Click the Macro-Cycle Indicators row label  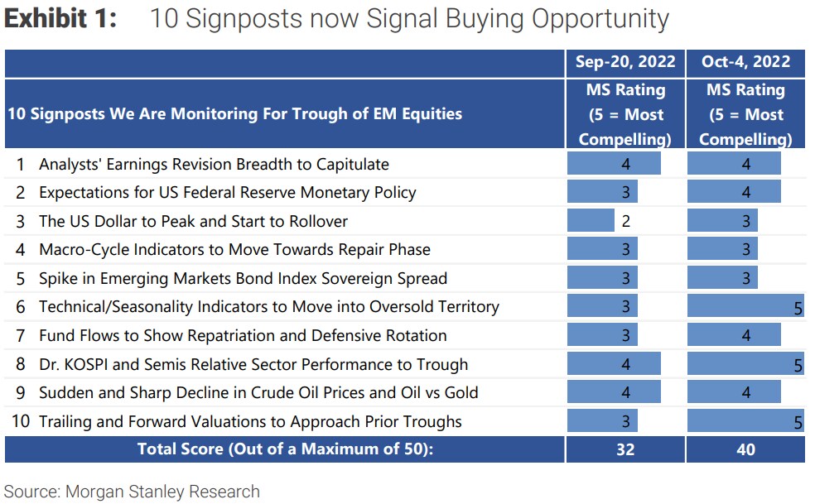[234, 250]
